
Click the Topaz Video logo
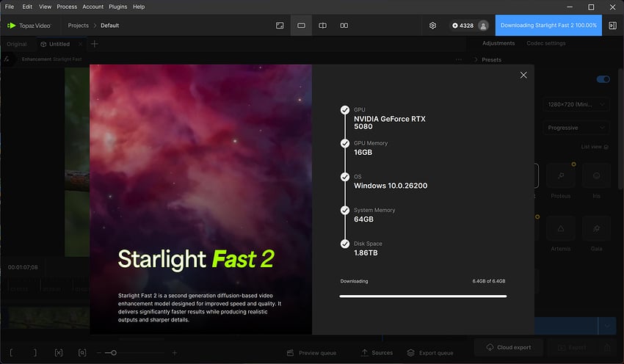[x=29, y=26]
